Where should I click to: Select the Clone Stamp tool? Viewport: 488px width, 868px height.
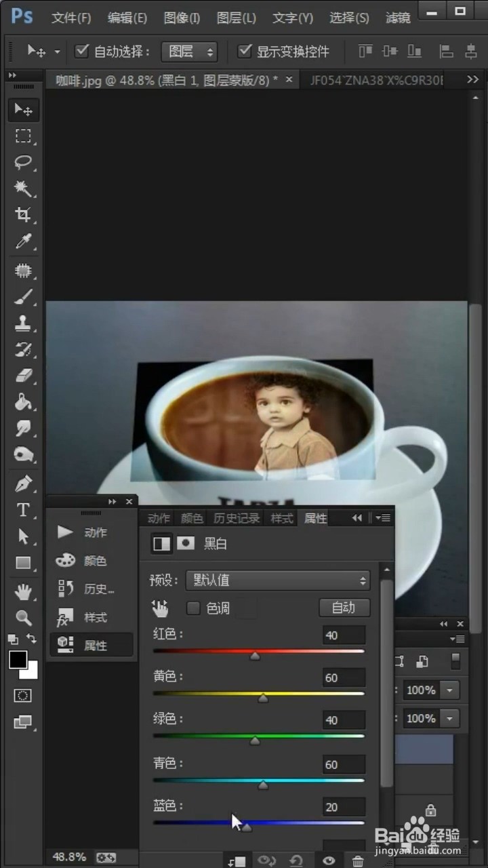tap(23, 323)
